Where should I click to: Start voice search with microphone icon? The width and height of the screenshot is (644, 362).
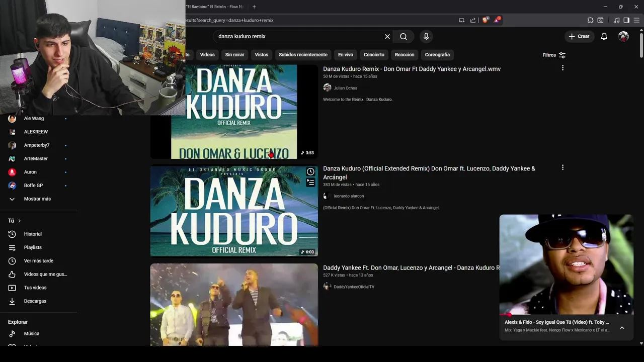[x=426, y=37]
